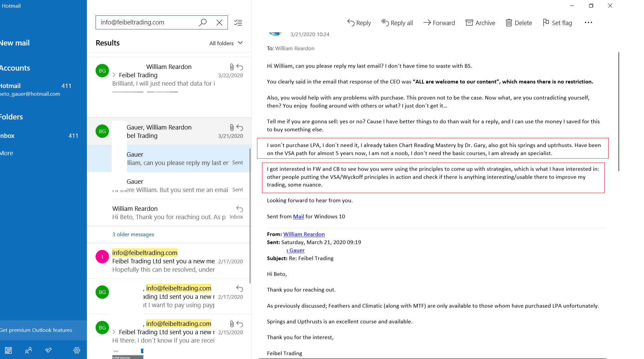Click into the search input field
644x359 pixels.
(147, 22)
